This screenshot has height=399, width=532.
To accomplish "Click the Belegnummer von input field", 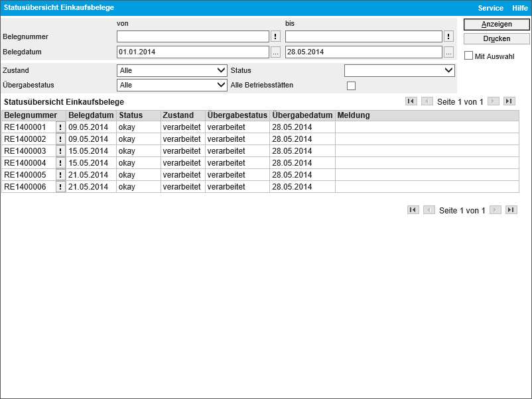I will coord(192,36).
